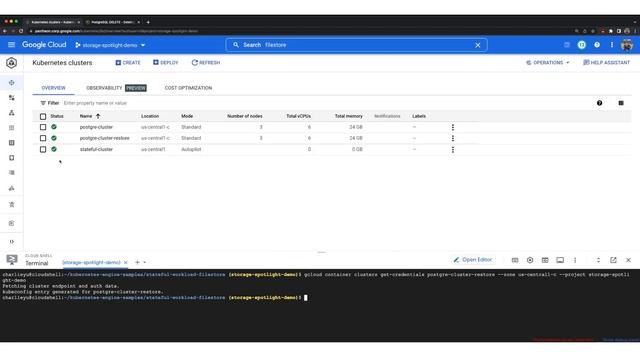640x360 pixels.
Task: Open the storage-spotlight-demo project selector
Action: 110,45
